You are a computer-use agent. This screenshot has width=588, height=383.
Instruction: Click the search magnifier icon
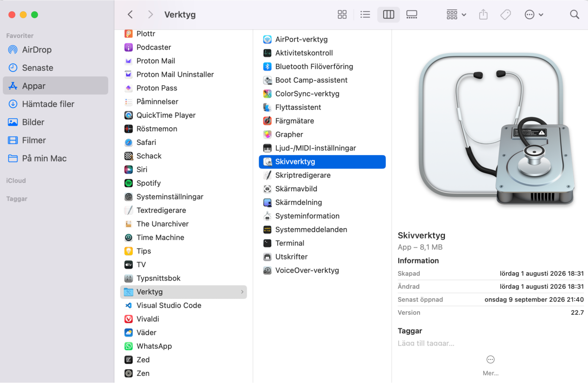(x=574, y=14)
